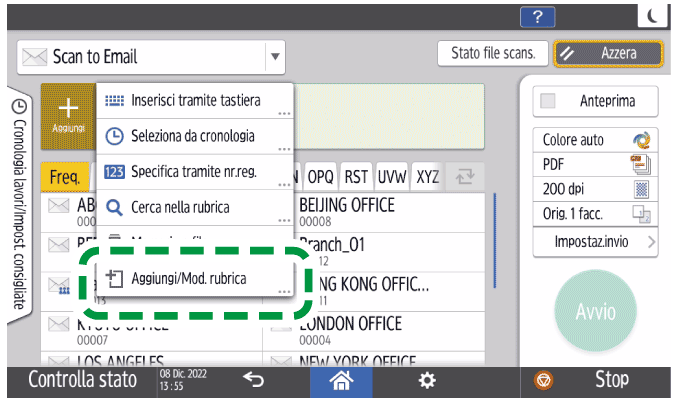Select LOS ANGELES destination
675x400 pixels.
[x=152, y=360]
